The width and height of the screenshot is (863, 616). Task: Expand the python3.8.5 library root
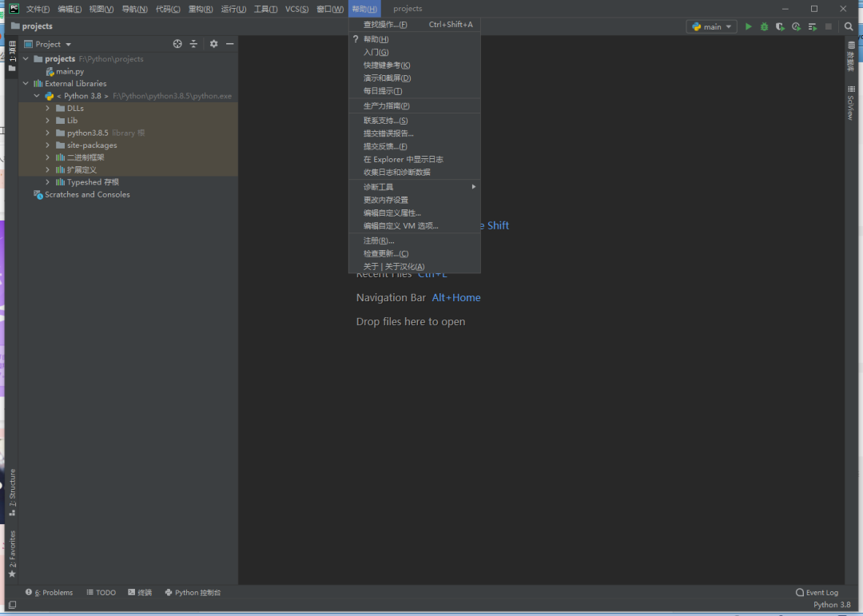coord(48,133)
